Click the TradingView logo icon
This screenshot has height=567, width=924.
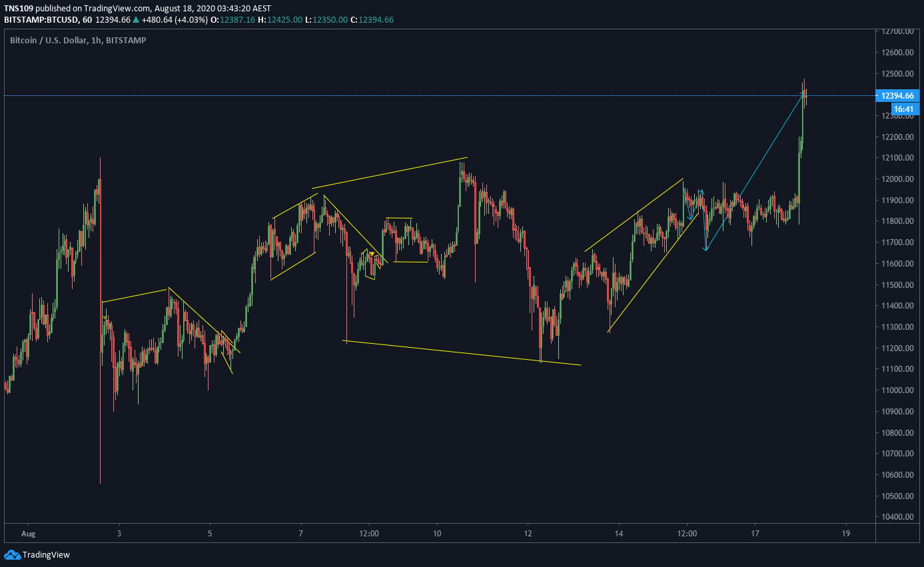[12, 554]
